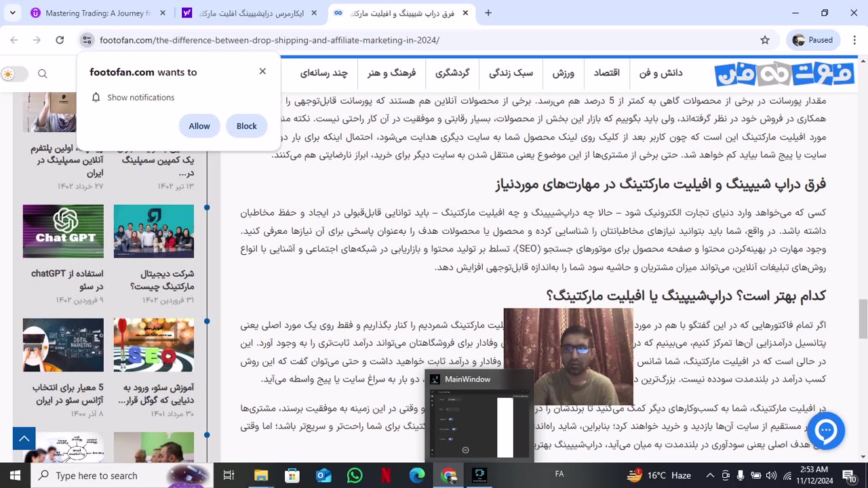The height and width of the screenshot is (488, 868).
Task: Open article یک کمپین سمپلینگ
Action: tap(158, 161)
